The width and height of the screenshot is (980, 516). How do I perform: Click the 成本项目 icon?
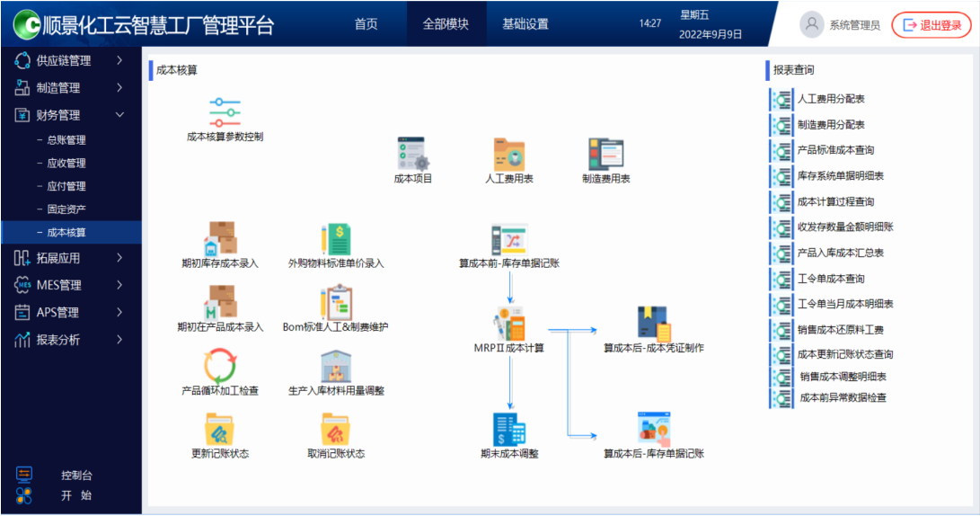[413, 155]
